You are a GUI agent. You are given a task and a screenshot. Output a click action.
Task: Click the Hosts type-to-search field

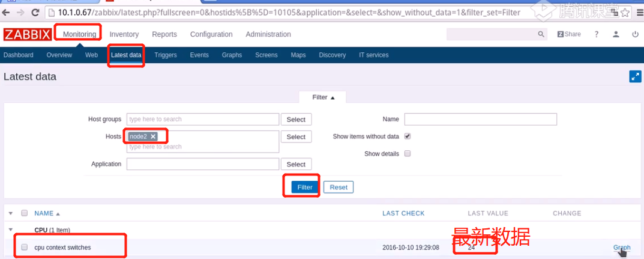203,147
